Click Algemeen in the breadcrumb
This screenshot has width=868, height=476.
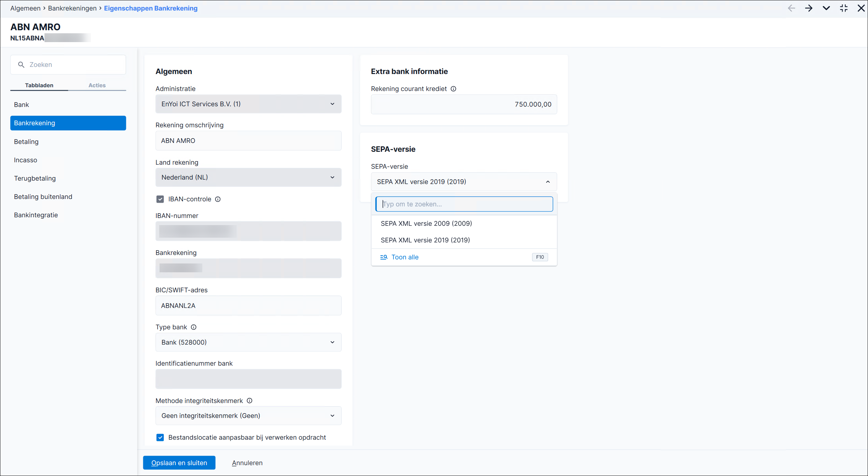[25, 8]
